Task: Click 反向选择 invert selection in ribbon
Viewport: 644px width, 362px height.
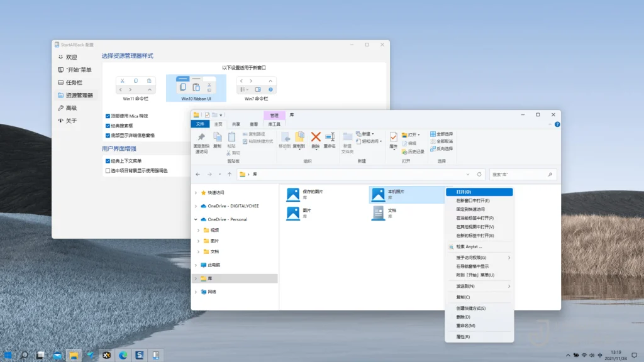Action: click(x=441, y=148)
